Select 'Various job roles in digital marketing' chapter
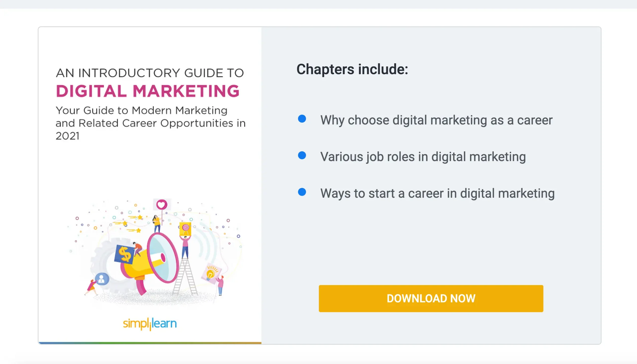Image resolution: width=637 pixels, height=364 pixels. [x=423, y=157]
